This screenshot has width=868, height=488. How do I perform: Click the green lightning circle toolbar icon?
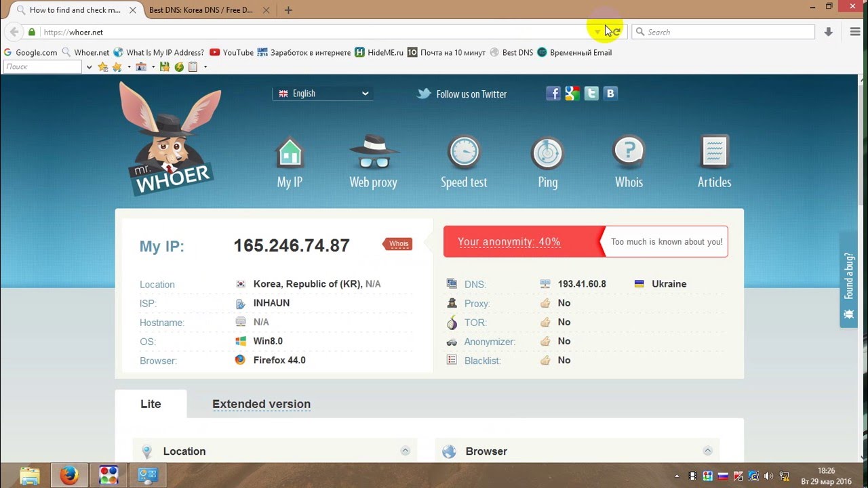pyautogui.click(x=179, y=67)
